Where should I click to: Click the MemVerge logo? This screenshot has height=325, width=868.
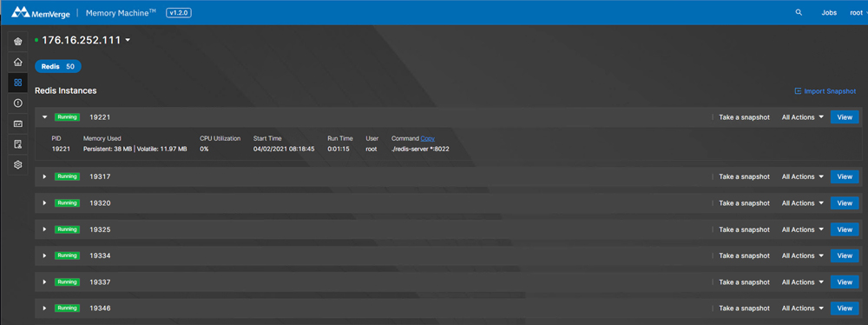[x=41, y=12]
